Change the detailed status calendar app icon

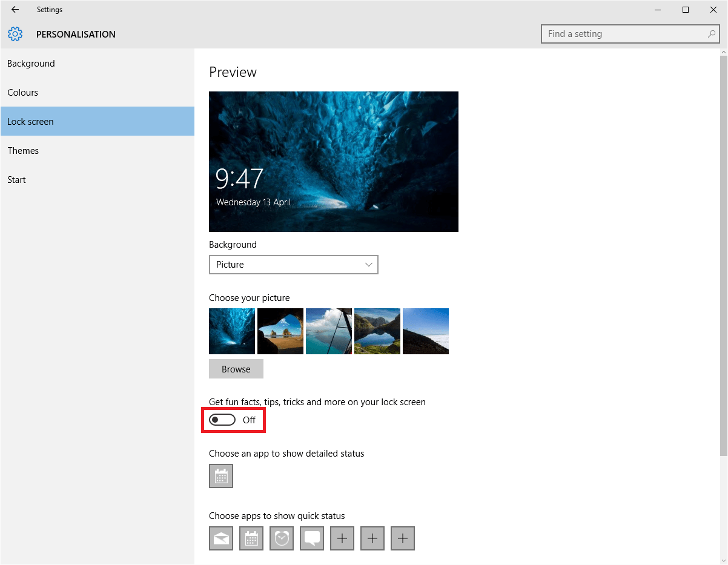[221, 476]
